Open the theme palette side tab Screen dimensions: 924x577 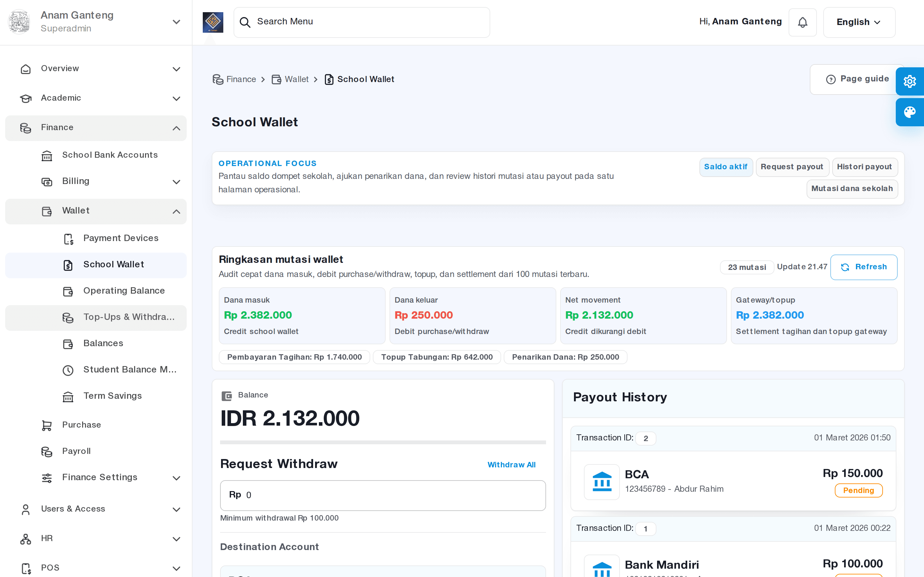coord(910,112)
